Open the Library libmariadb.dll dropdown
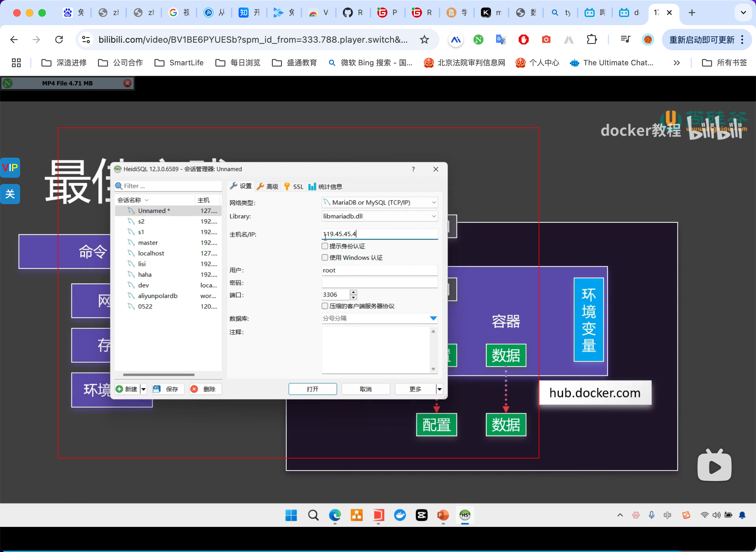Viewport: 756px width, 552px height. pos(434,216)
